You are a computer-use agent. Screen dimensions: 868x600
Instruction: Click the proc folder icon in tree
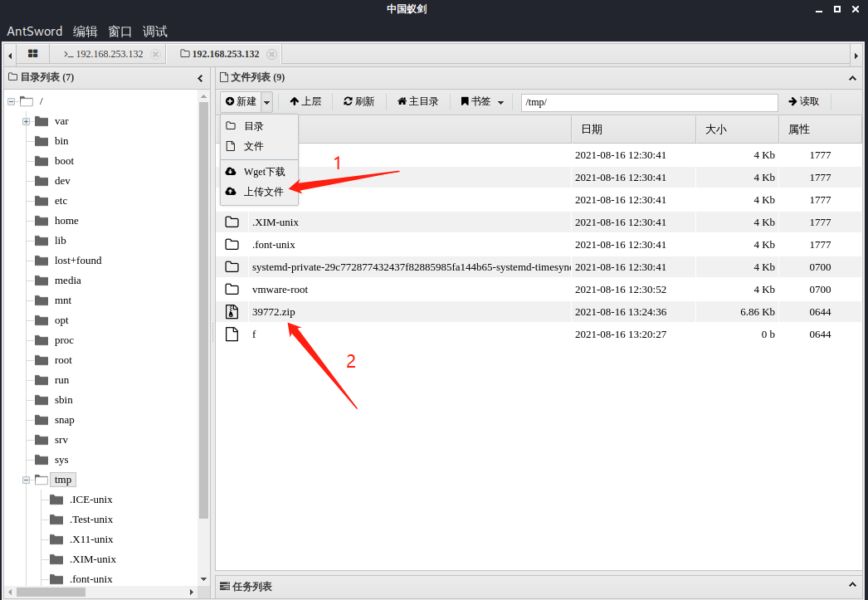click(x=41, y=340)
